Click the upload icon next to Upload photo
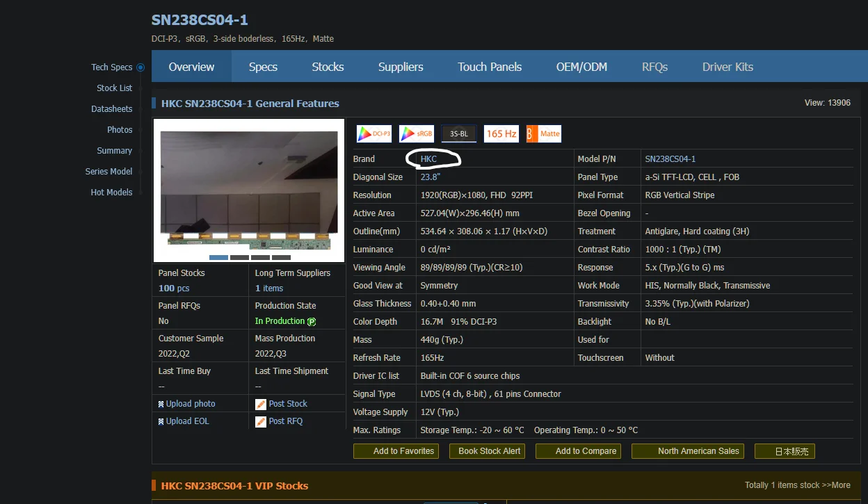This screenshot has width=868, height=504. (x=160, y=403)
